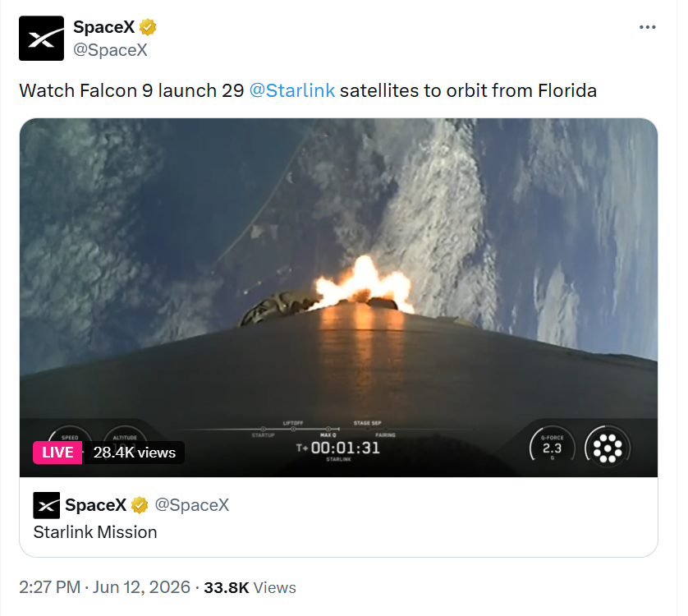
Task: Click the Stage Sep timeline marker
Action: 368,425
